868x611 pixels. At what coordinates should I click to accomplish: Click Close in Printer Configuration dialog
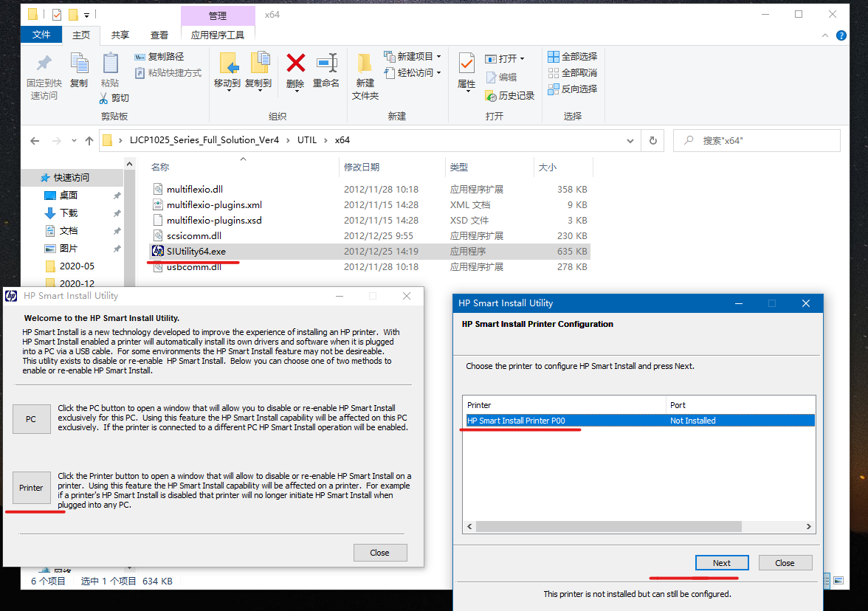785,563
